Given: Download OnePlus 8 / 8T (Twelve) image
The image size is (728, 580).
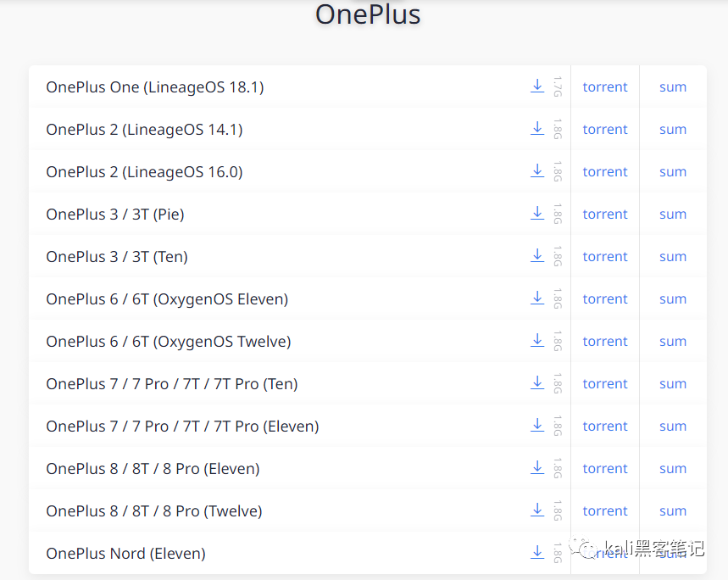Looking at the screenshot, I should [537, 510].
